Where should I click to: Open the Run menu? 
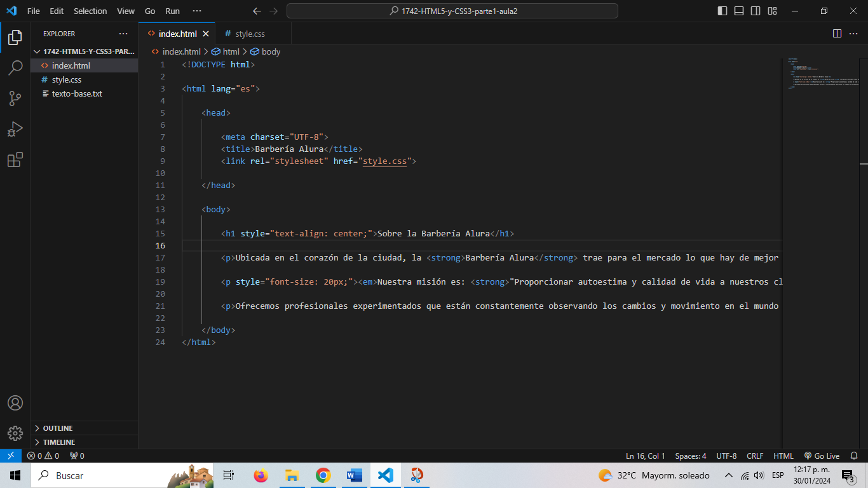(x=172, y=11)
